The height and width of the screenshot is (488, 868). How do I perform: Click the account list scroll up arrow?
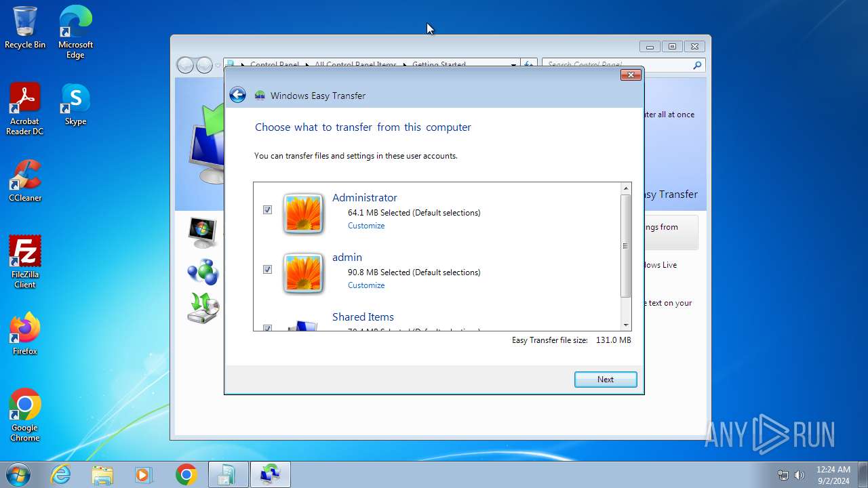pos(626,188)
